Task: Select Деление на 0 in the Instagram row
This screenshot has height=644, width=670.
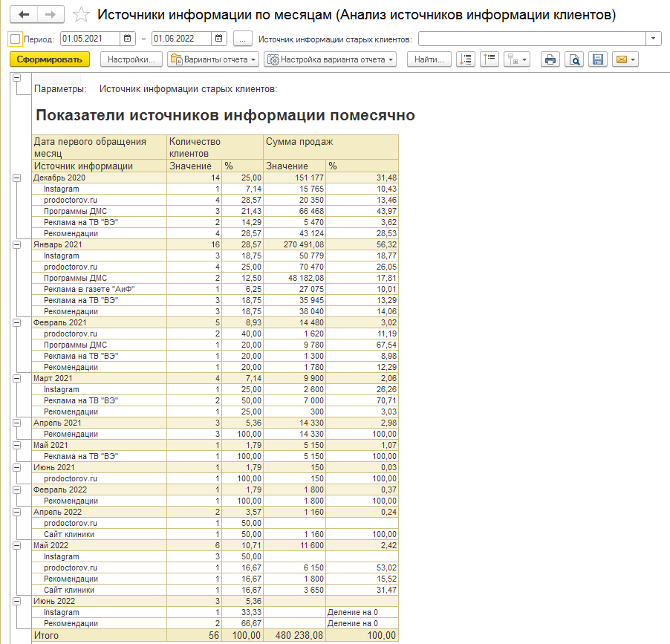Action: point(353,612)
